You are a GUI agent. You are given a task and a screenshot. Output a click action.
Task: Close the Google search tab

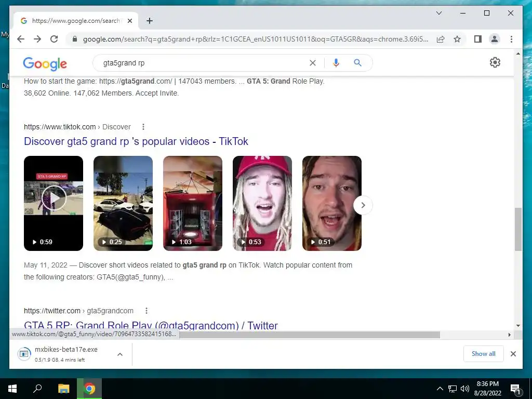pyautogui.click(x=129, y=21)
